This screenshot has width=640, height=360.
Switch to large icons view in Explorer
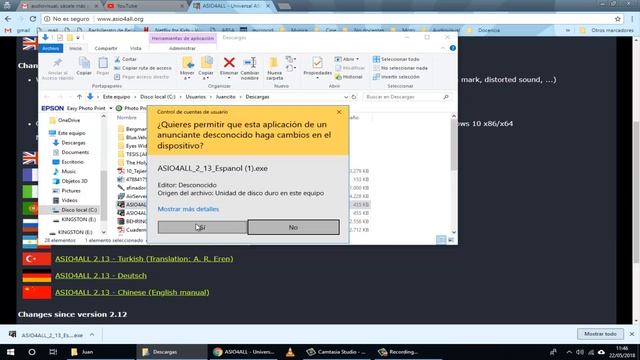click(x=451, y=240)
